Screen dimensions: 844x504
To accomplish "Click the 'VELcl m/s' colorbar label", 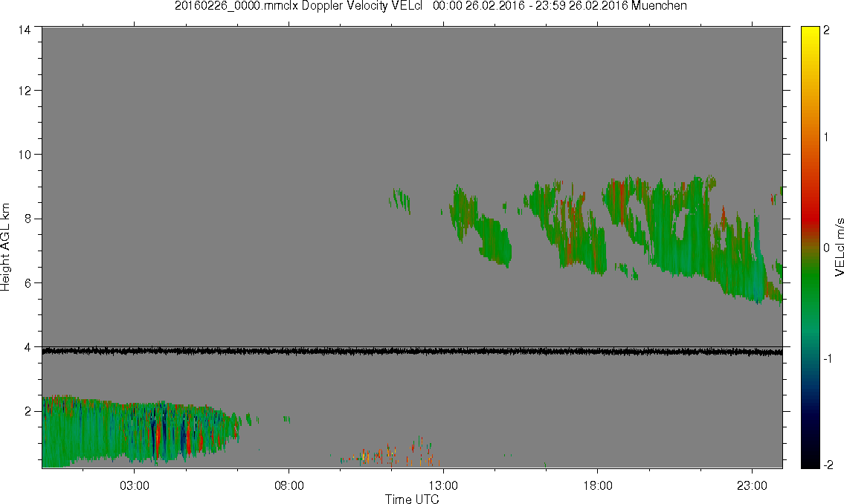I will [839, 248].
